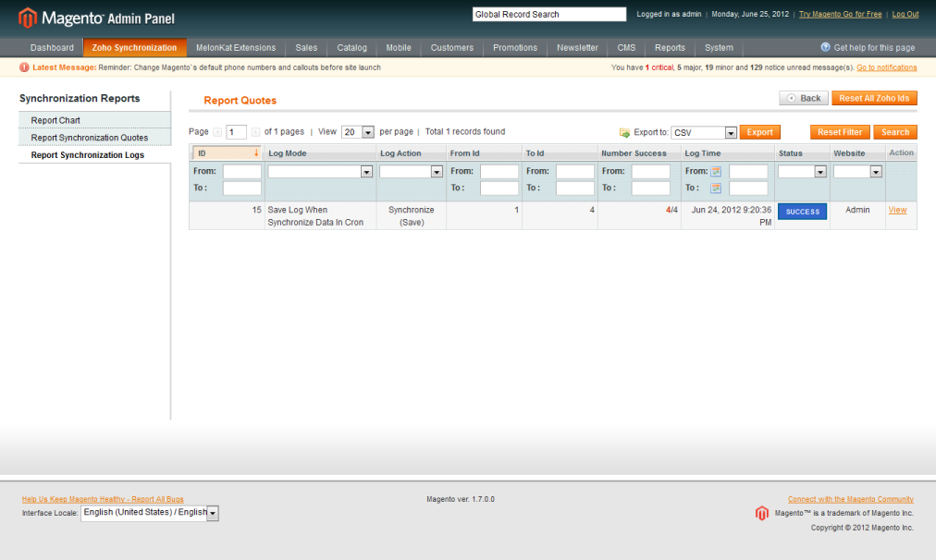Sort by the Number Success column header
The image size is (936, 560).
point(634,153)
